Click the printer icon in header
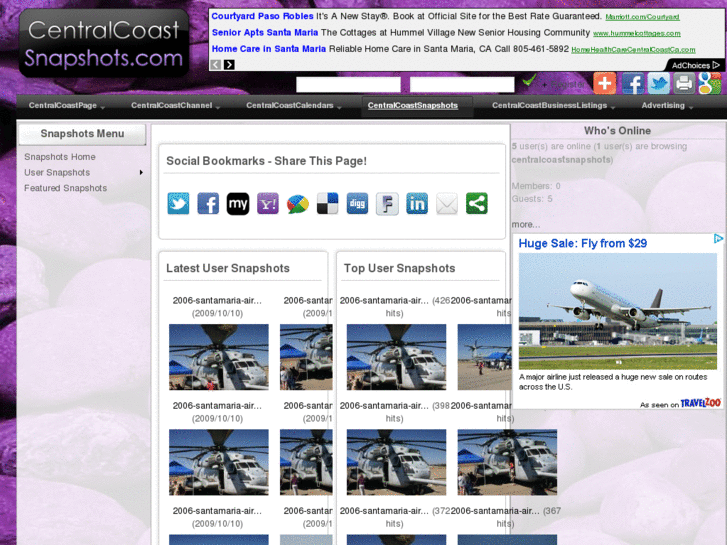The width and height of the screenshot is (727, 545). (684, 83)
